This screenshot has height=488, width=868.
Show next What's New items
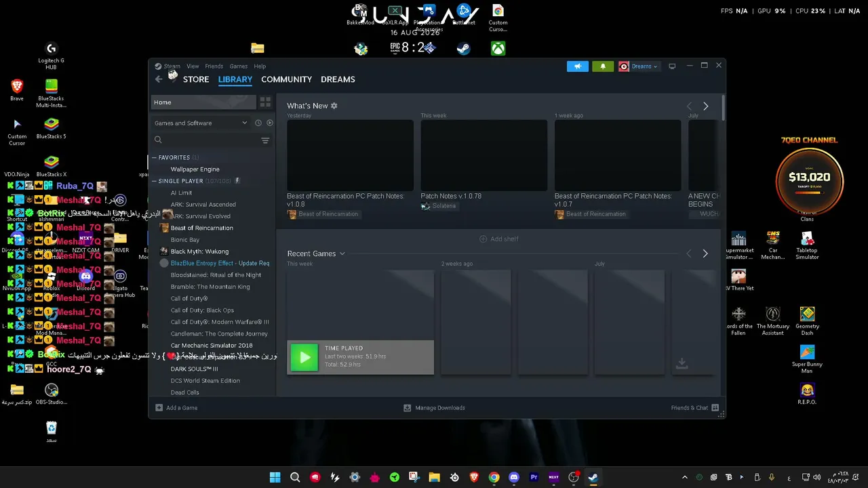pyautogui.click(x=705, y=106)
